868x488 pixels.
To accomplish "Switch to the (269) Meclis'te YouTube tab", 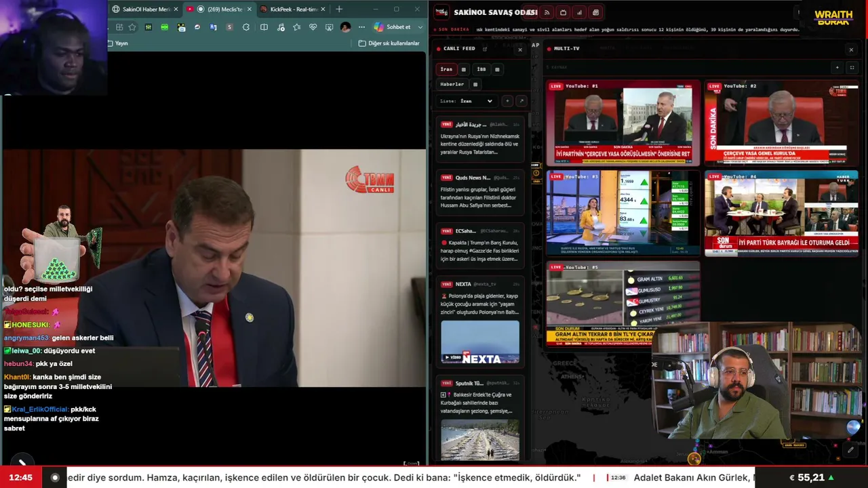I will (218, 9).
